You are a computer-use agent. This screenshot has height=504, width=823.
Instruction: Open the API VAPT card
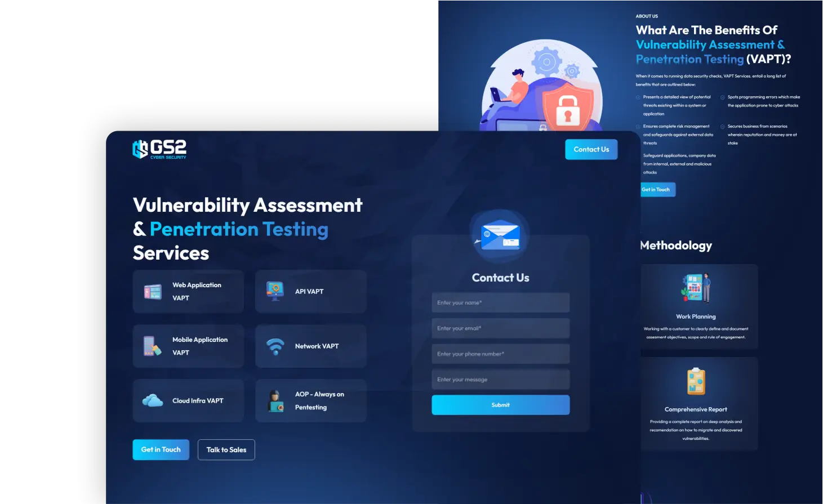(x=311, y=292)
